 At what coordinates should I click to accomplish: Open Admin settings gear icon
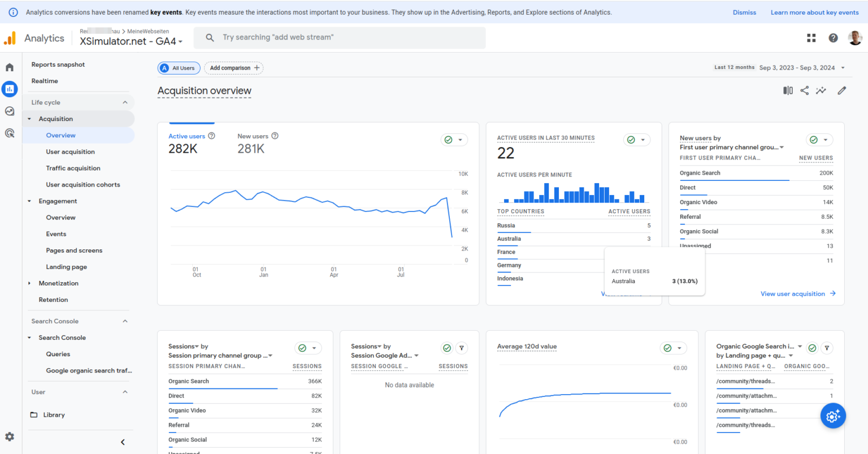click(x=10, y=436)
